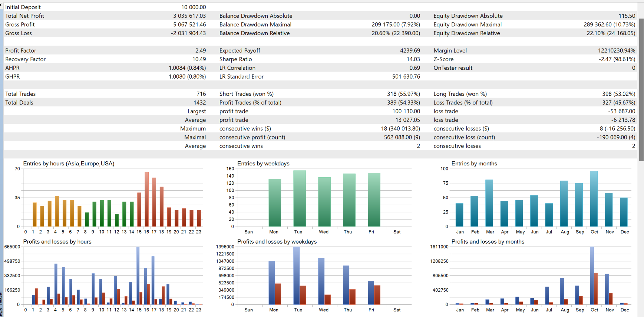The height and width of the screenshot is (317, 644).
Task: Click the Largest profit trade value 100 130.00
Action: coord(406,111)
